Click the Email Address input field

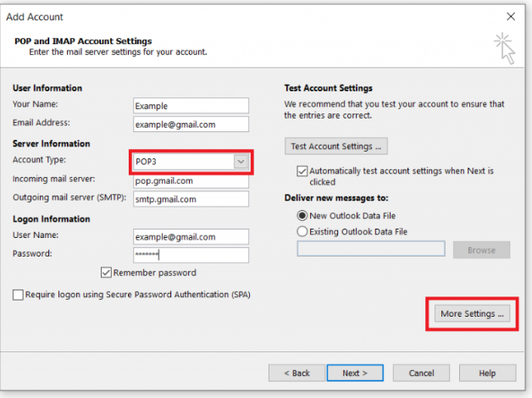click(191, 124)
